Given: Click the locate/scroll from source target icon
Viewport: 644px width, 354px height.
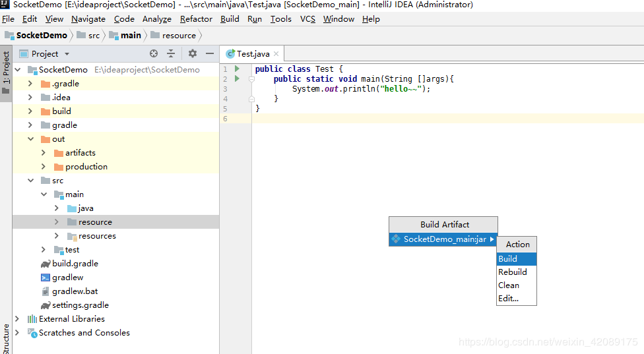Looking at the screenshot, I should [154, 53].
